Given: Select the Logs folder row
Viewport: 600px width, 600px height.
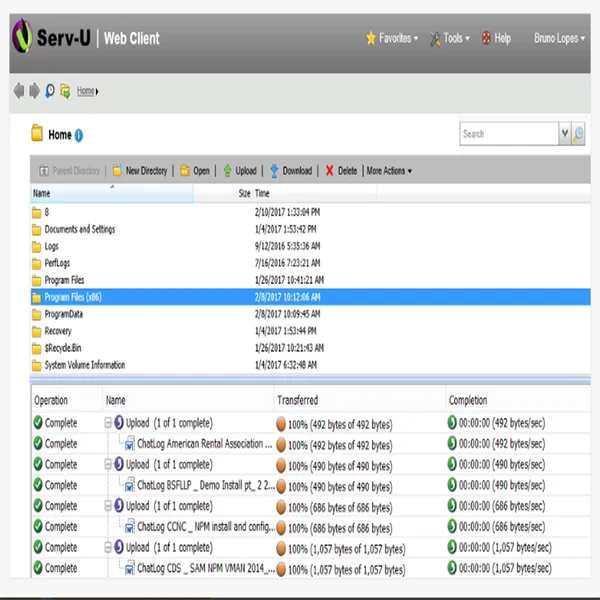Looking at the screenshot, I should pos(310,246).
